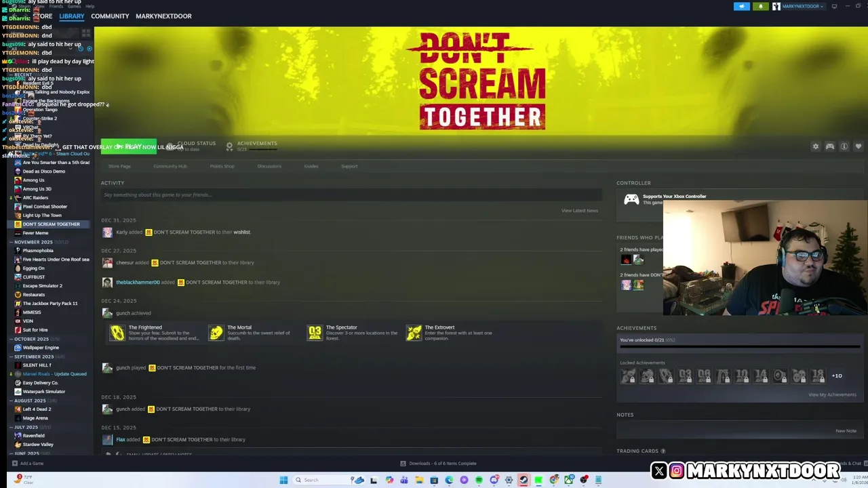Open theblackhammer00's avatar in activity

[x=107, y=282]
